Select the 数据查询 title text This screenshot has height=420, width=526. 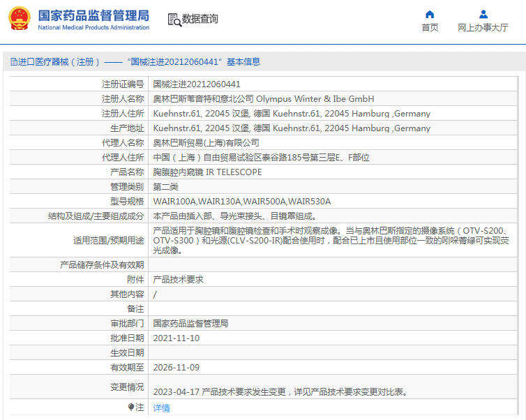(200, 20)
